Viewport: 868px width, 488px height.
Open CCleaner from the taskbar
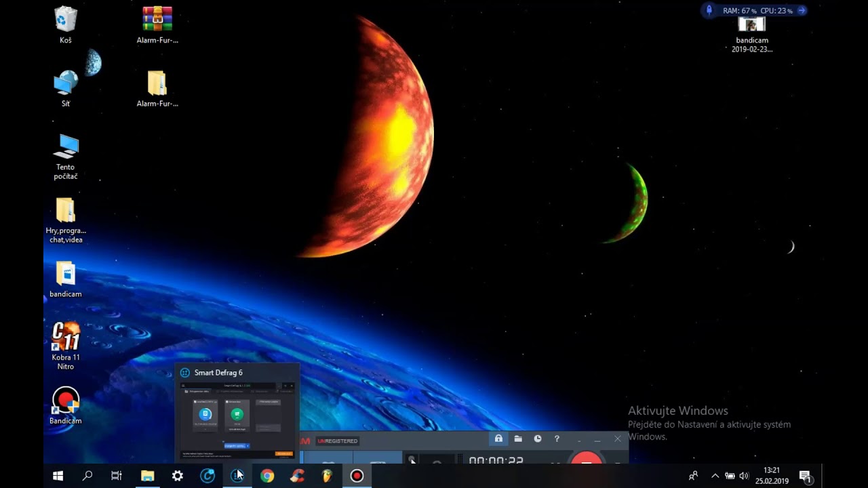pos(297,476)
